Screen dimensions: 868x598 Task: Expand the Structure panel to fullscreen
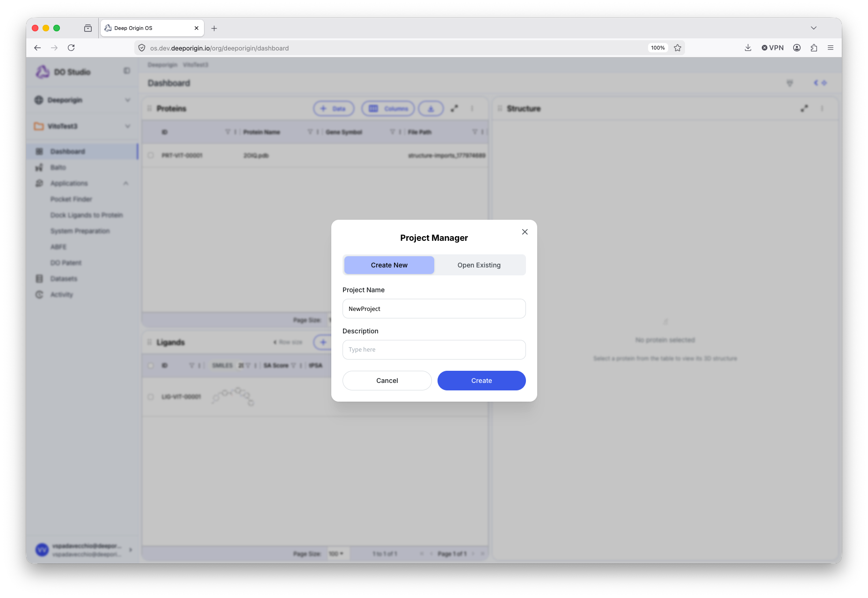pos(804,108)
